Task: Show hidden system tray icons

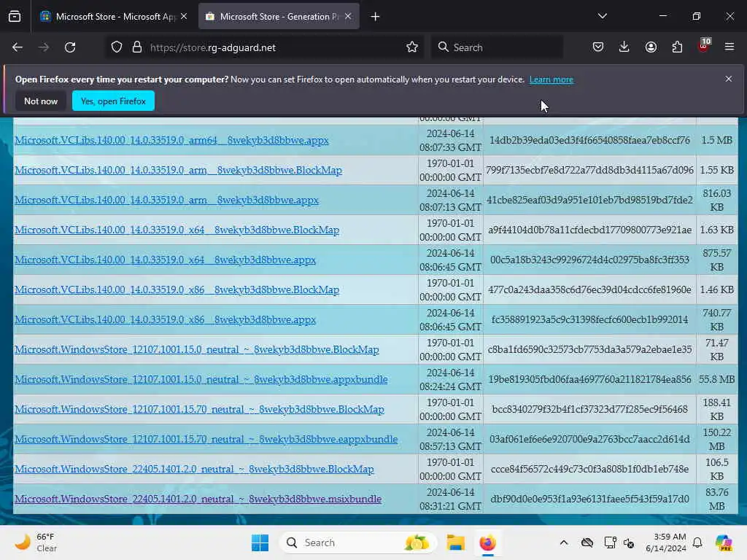Action: [564, 542]
